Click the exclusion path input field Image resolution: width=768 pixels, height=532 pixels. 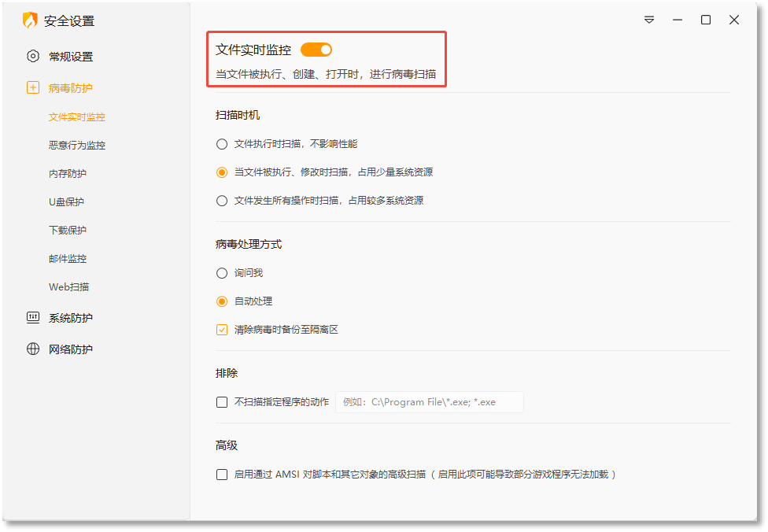[430, 402]
